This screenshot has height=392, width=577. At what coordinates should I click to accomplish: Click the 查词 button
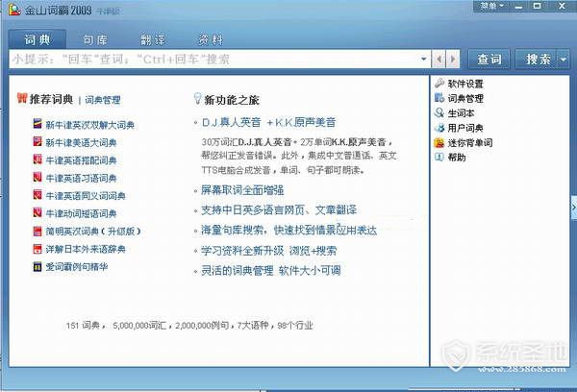click(x=489, y=59)
